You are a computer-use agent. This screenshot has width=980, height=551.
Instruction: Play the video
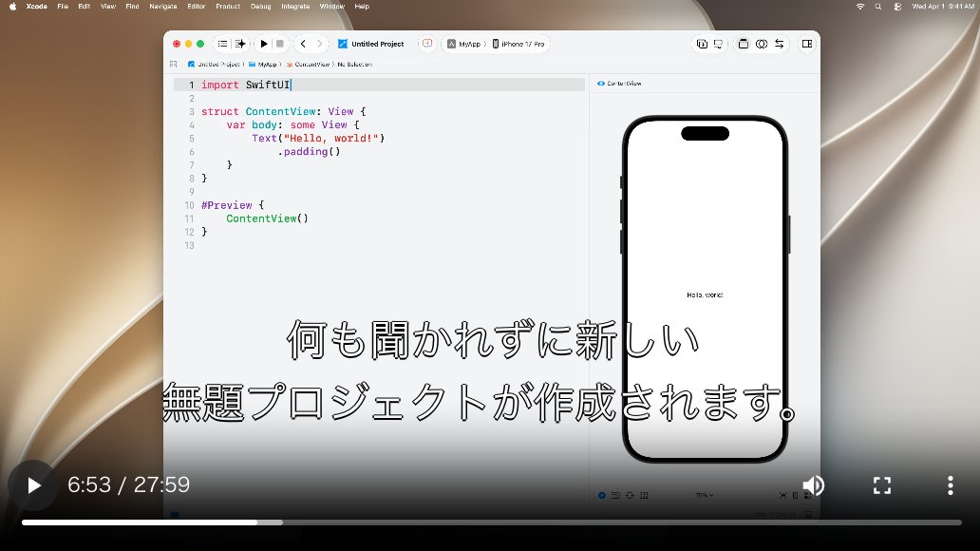click(33, 485)
